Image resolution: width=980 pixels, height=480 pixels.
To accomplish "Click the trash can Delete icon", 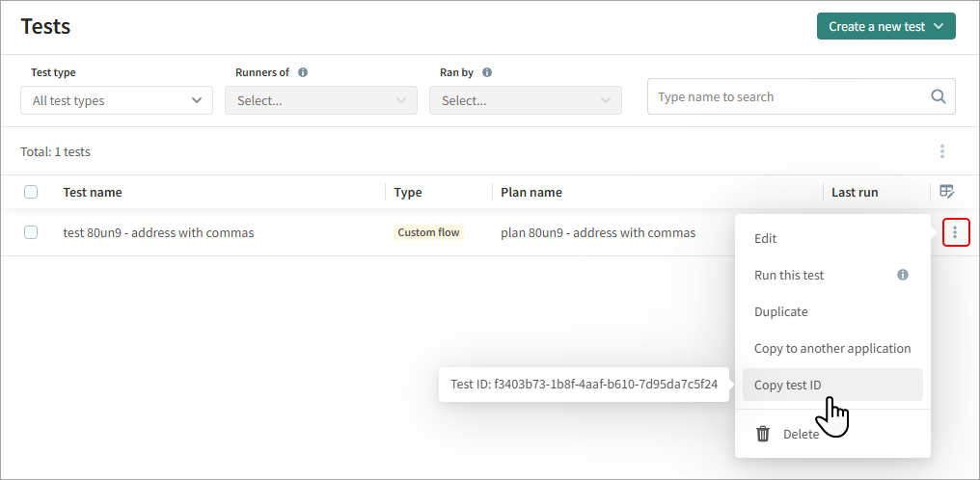I will click(x=763, y=434).
